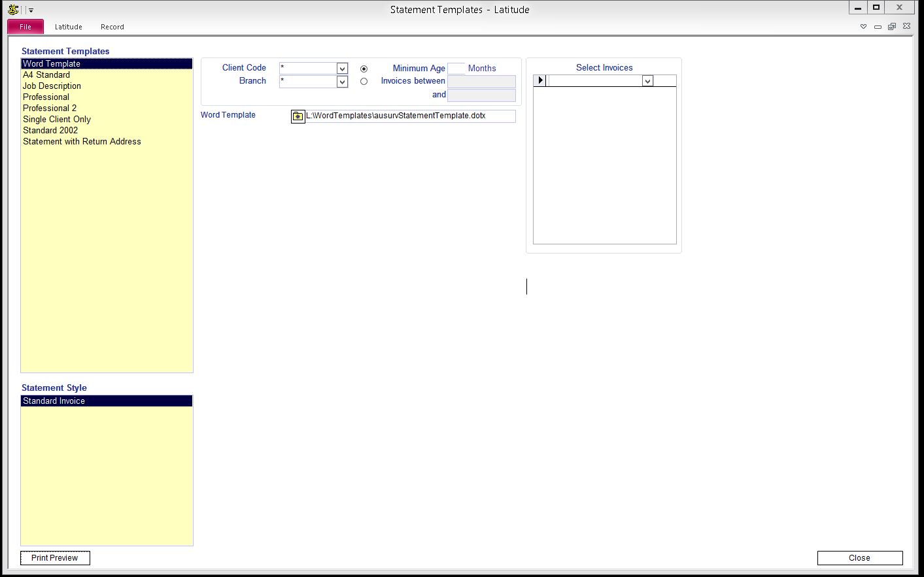Open the File tab
The image size is (924, 577).
click(26, 27)
